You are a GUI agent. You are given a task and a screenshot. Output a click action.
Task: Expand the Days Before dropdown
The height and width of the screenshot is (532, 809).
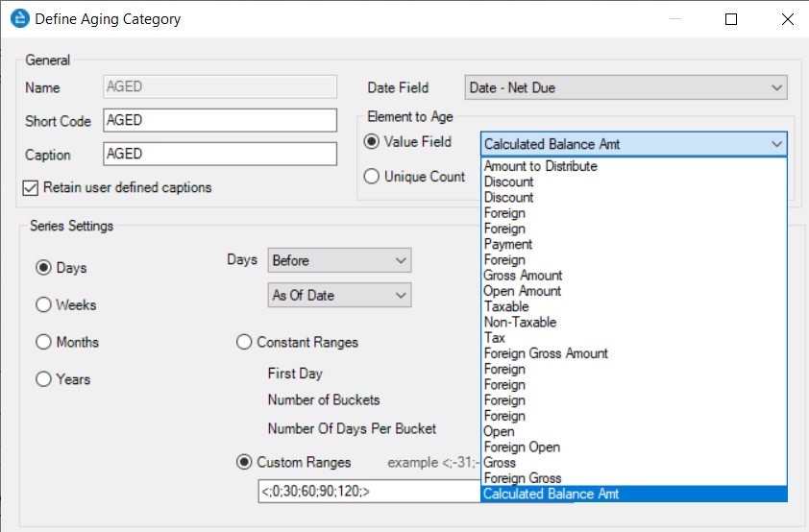click(x=339, y=260)
